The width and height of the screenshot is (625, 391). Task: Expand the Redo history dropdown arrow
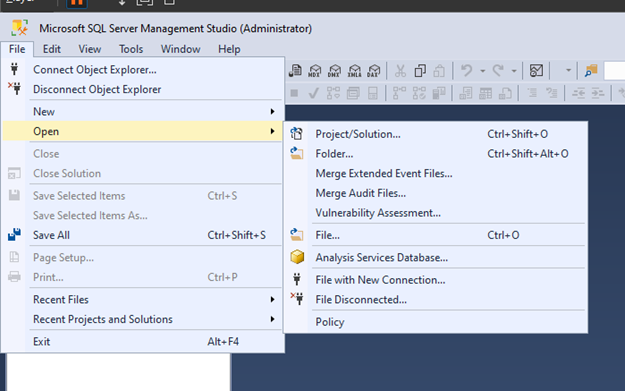click(514, 71)
